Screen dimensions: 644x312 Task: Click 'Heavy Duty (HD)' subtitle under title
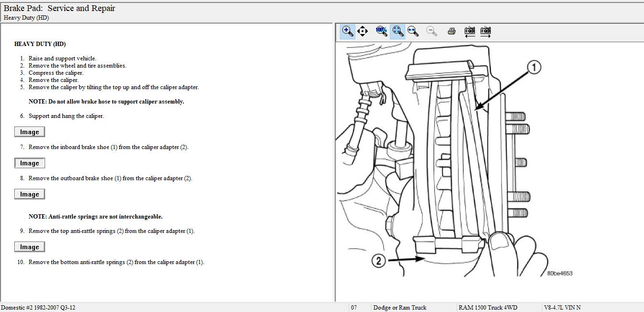pos(26,18)
